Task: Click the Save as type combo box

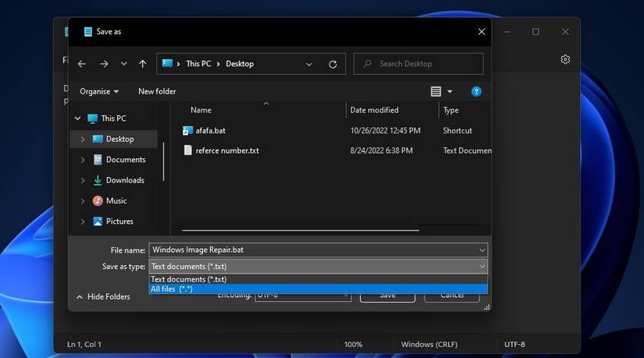Action: click(318, 267)
